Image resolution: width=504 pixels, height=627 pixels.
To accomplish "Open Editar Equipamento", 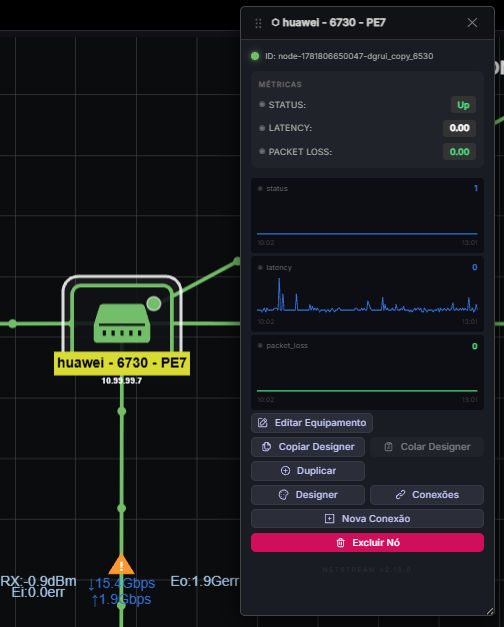I will click(312, 423).
